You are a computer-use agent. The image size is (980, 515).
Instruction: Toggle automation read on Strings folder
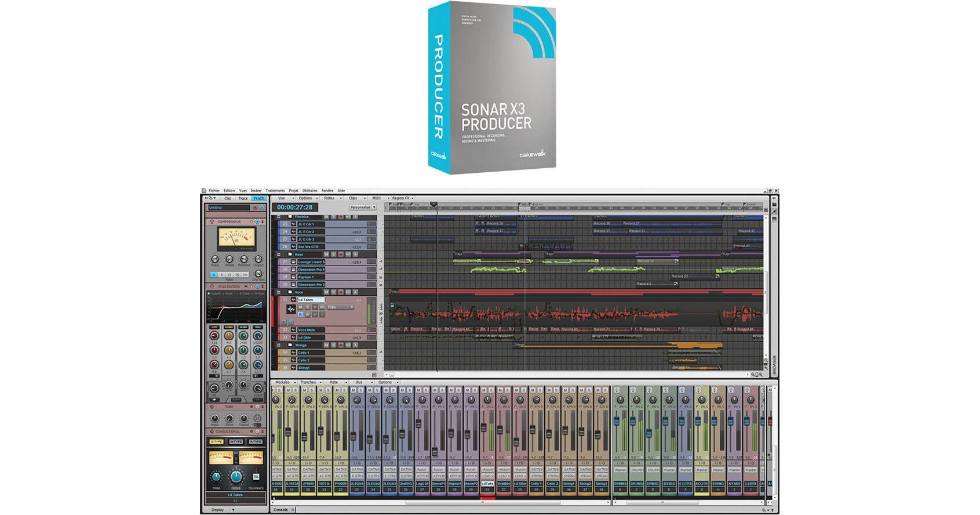(355, 345)
